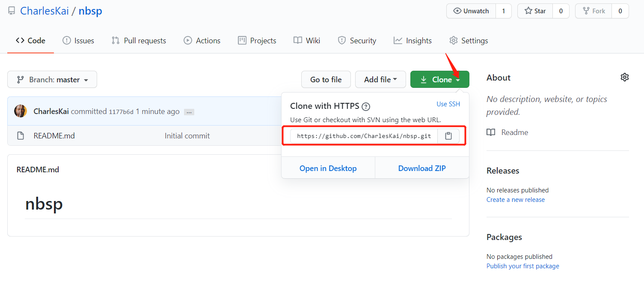Expand the Add file dropdown
The image size is (644, 291).
pos(380,80)
